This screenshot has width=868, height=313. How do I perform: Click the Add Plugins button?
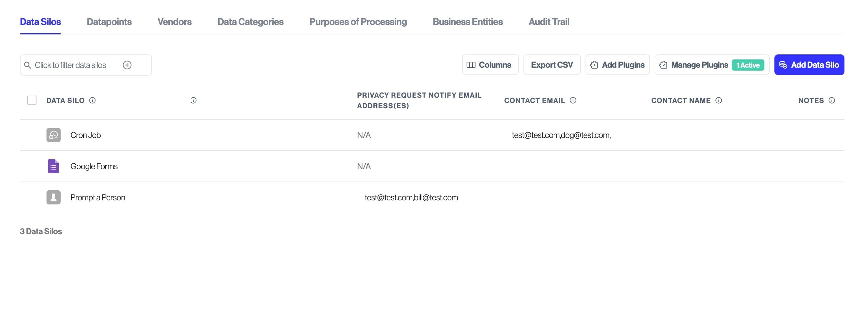[x=617, y=65]
